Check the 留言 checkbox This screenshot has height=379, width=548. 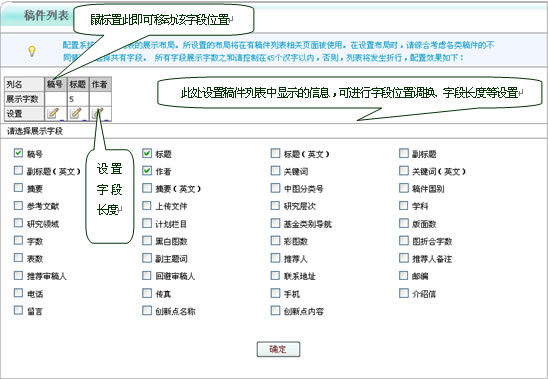[18, 310]
